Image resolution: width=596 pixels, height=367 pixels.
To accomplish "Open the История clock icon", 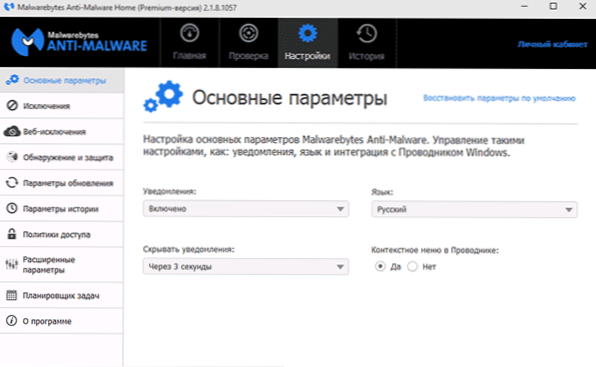I will tap(367, 33).
